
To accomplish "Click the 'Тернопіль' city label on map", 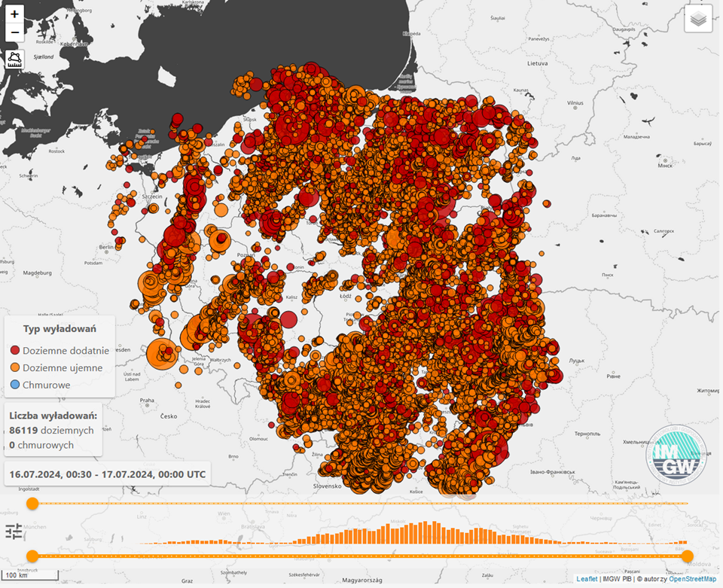I will [x=587, y=434].
